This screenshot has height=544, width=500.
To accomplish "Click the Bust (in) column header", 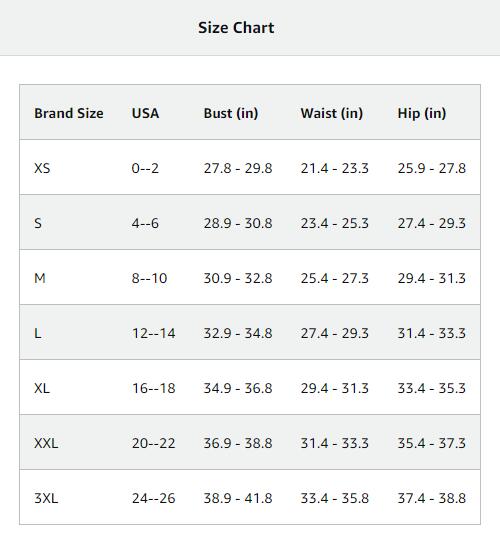I will (x=231, y=113).
